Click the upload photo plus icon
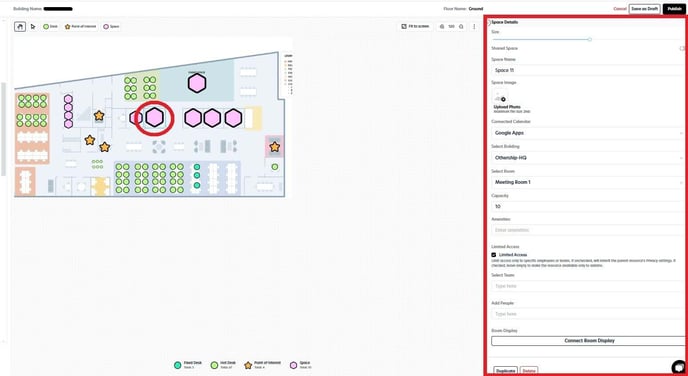Screen dimensions: 688x376 pyautogui.click(x=503, y=99)
